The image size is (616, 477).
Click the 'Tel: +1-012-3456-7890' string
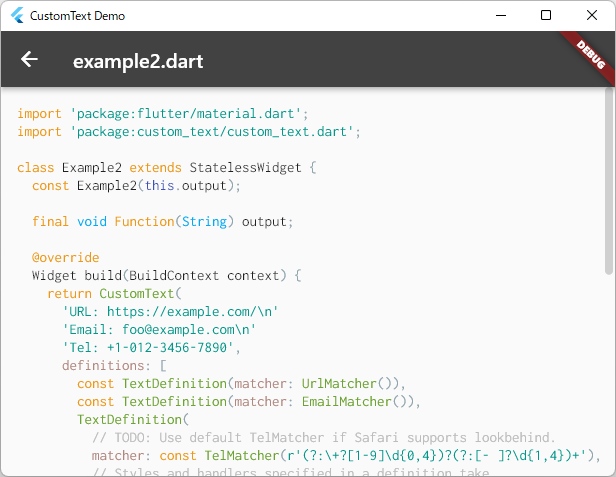148,348
